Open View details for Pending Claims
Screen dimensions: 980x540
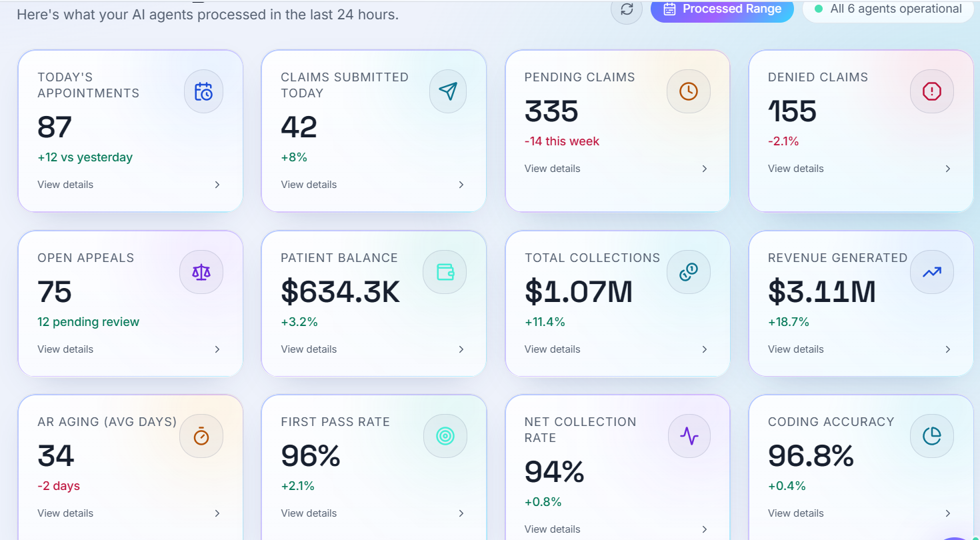[552, 169]
